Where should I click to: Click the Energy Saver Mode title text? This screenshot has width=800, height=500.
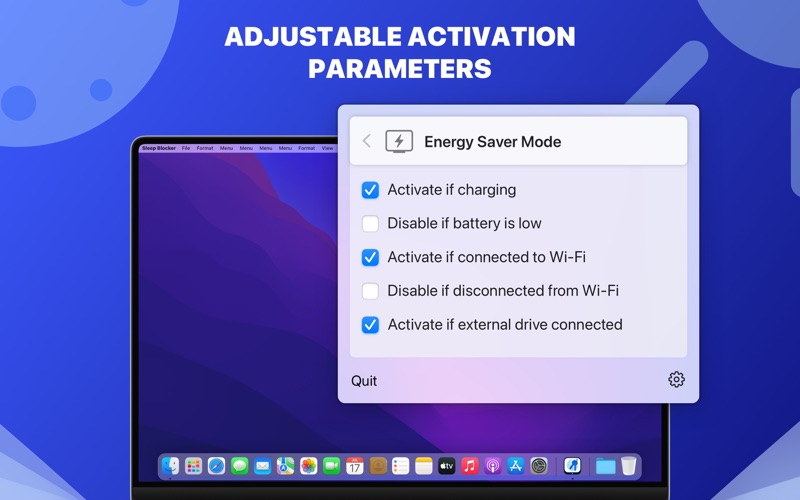coord(492,141)
